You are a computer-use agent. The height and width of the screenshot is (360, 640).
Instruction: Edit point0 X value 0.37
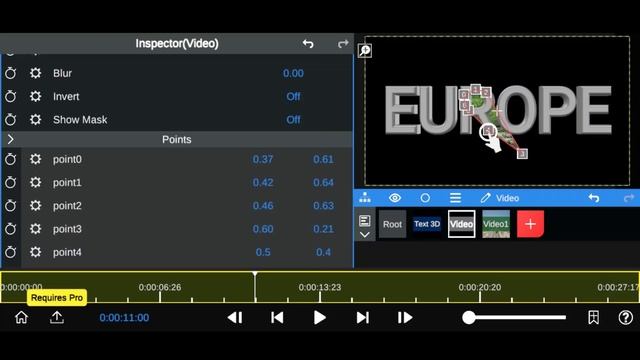[x=263, y=159]
